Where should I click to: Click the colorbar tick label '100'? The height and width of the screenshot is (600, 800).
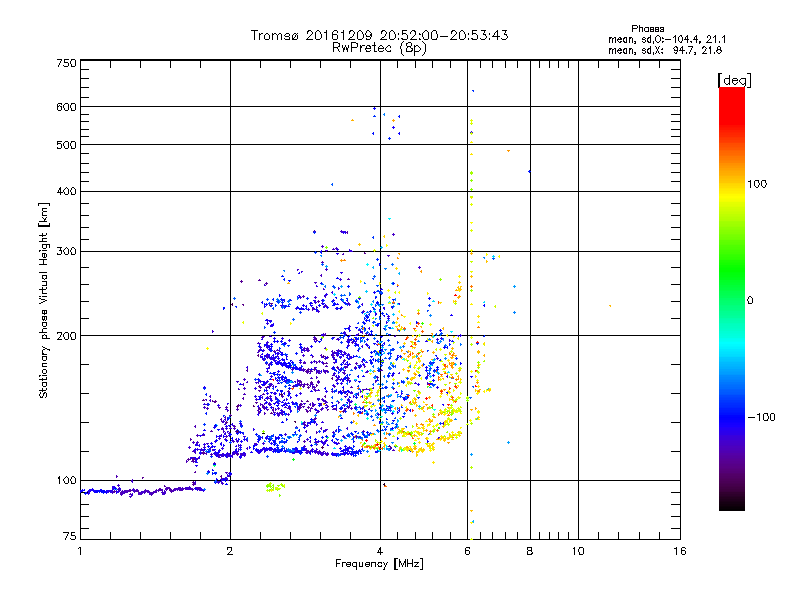757,184
